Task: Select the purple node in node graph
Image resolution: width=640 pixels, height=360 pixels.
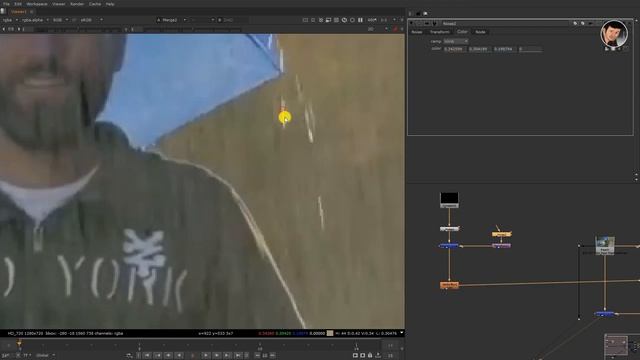Action: tap(501, 246)
